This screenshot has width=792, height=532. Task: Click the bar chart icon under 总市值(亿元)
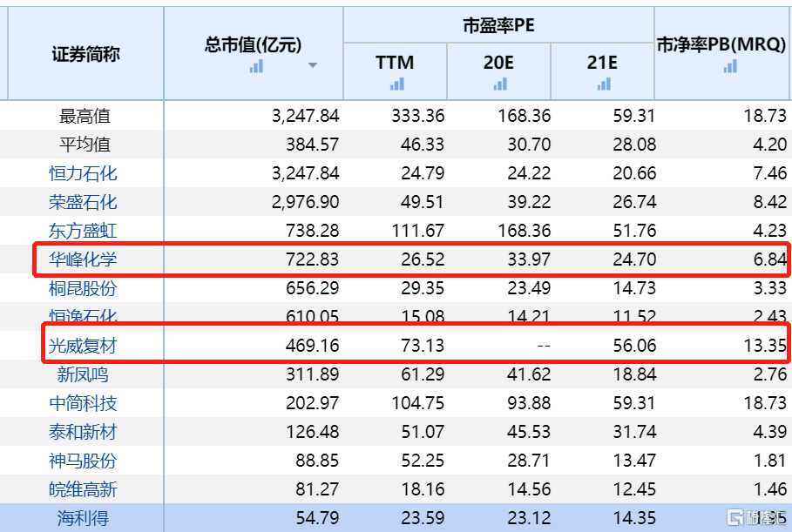click(256, 66)
